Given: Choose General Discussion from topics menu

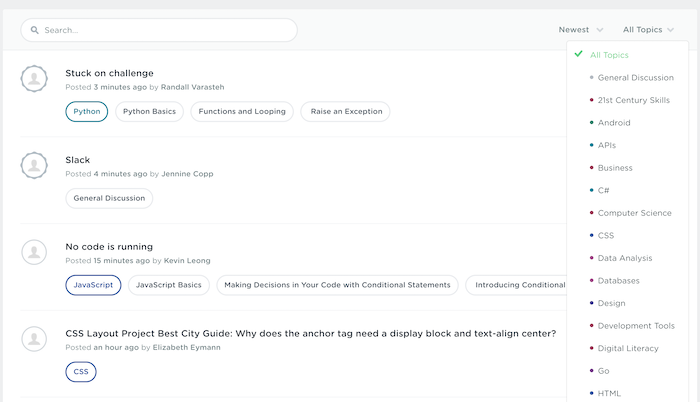Looking at the screenshot, I should click(636, 78).
